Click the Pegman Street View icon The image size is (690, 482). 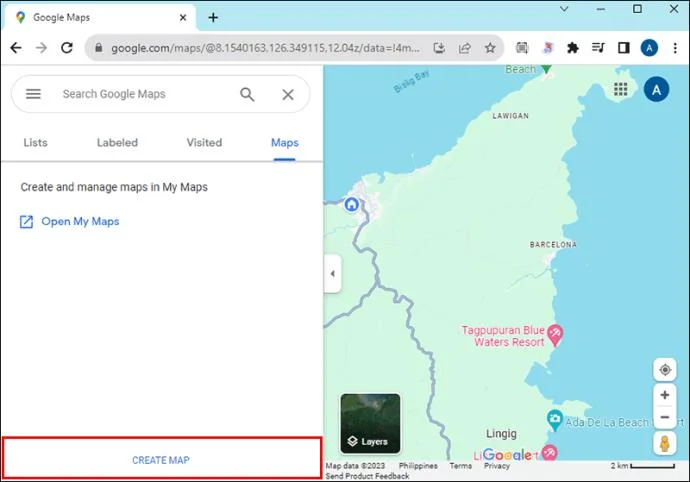point(665,443)
